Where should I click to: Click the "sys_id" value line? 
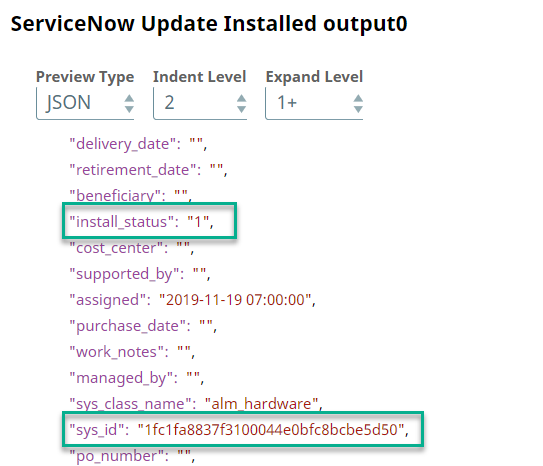tap(239, 430)
